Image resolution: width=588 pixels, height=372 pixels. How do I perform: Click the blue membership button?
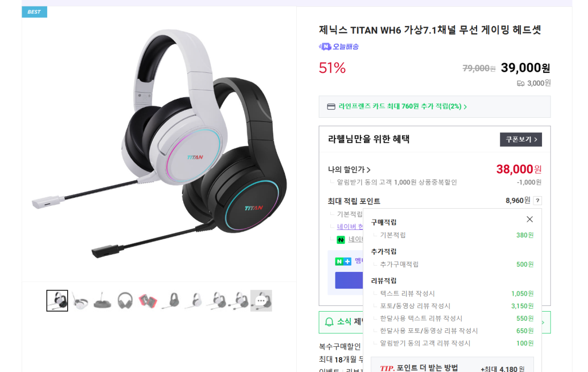(349, 280)
